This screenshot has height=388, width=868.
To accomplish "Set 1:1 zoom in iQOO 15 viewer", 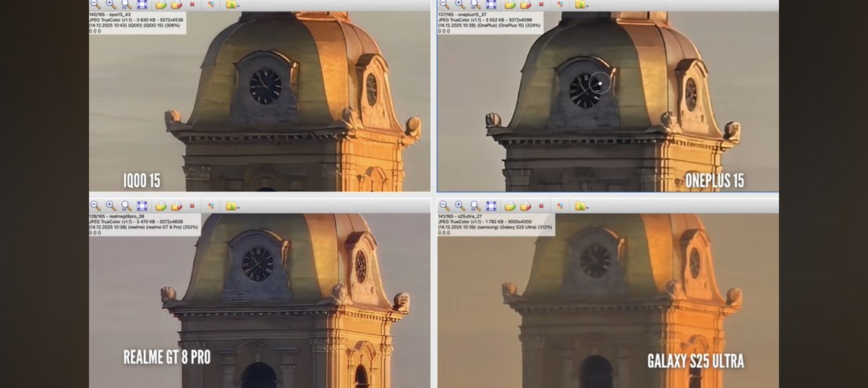I will click(127, 4).
